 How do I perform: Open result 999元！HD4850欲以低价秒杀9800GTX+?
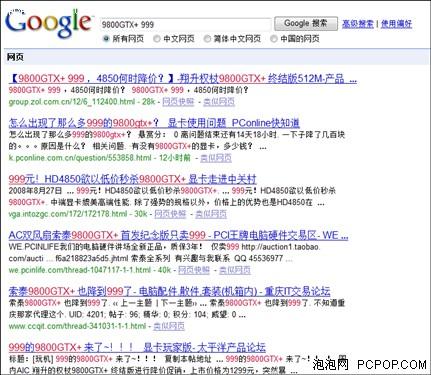point(133,179)
